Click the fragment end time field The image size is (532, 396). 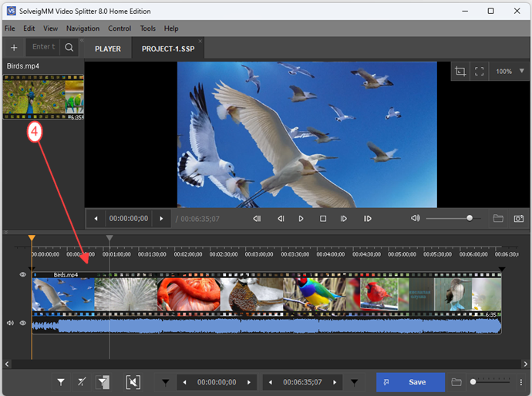302,382
